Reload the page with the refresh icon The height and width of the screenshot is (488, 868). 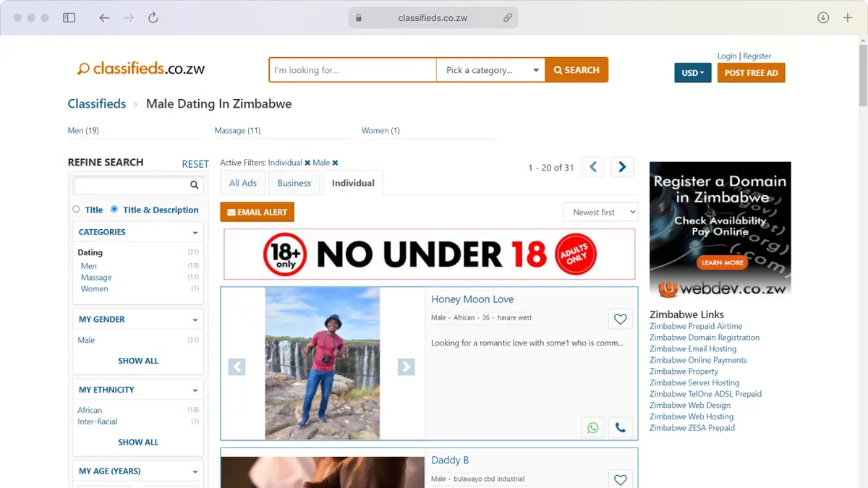tap(153, 17)
